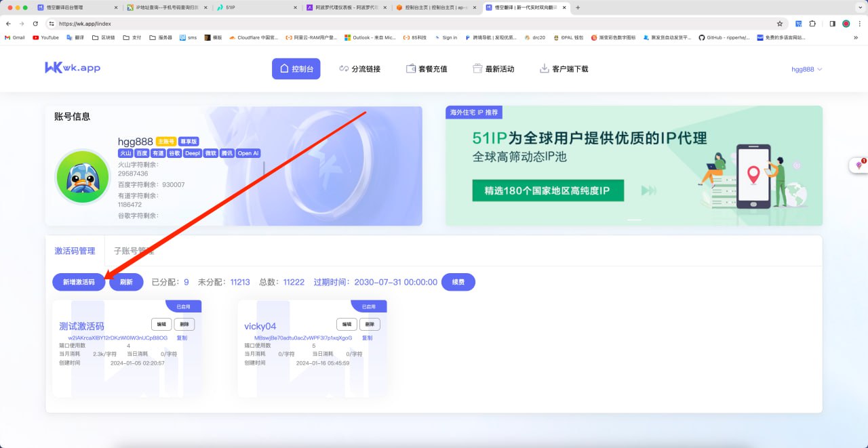Open a new browser tab
This screenshot has height=448, width=868.
(578, 7)
